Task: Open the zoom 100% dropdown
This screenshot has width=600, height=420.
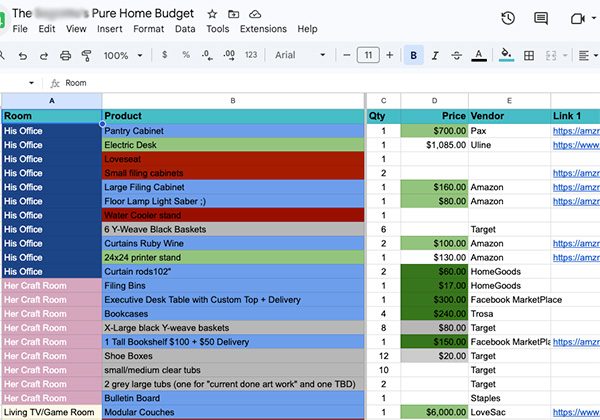Action: [x=123, y=56]
